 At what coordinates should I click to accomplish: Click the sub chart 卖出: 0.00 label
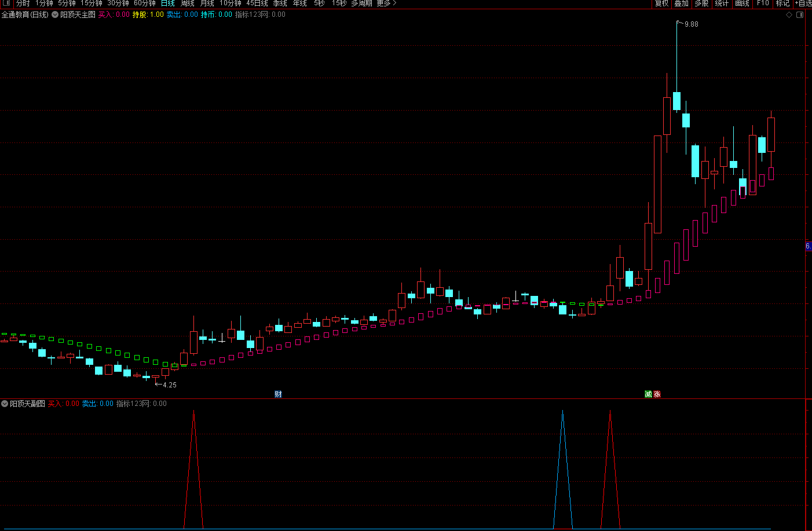pyautogui.click(x=98, y=404)
